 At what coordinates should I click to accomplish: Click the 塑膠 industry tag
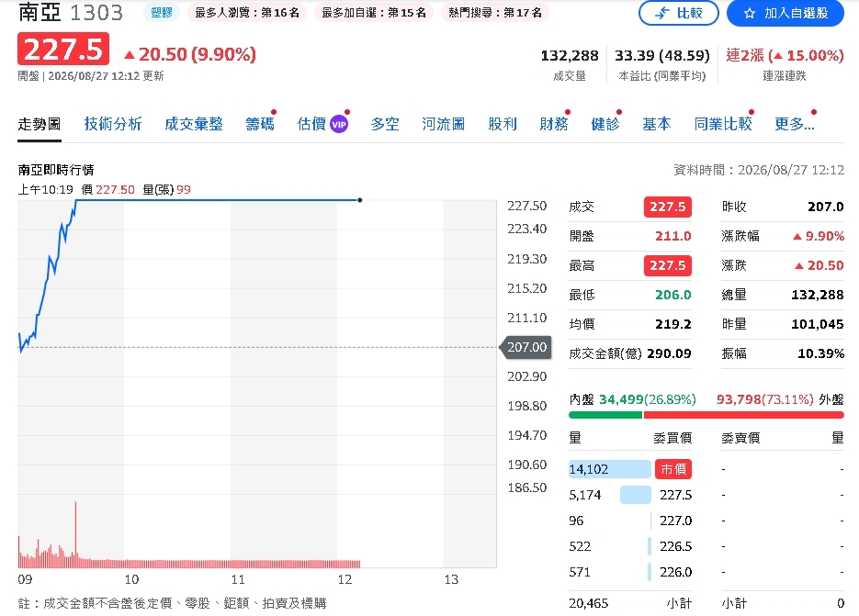162,13
